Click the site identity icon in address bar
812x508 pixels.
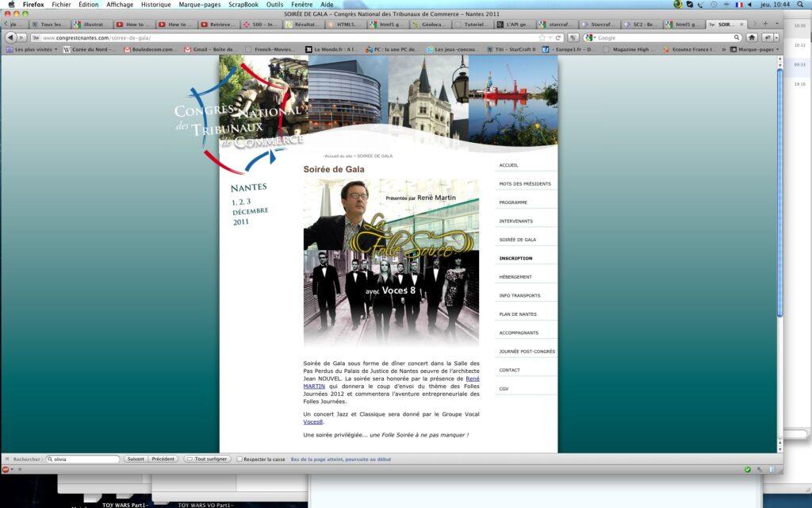(x=36, y=38)
